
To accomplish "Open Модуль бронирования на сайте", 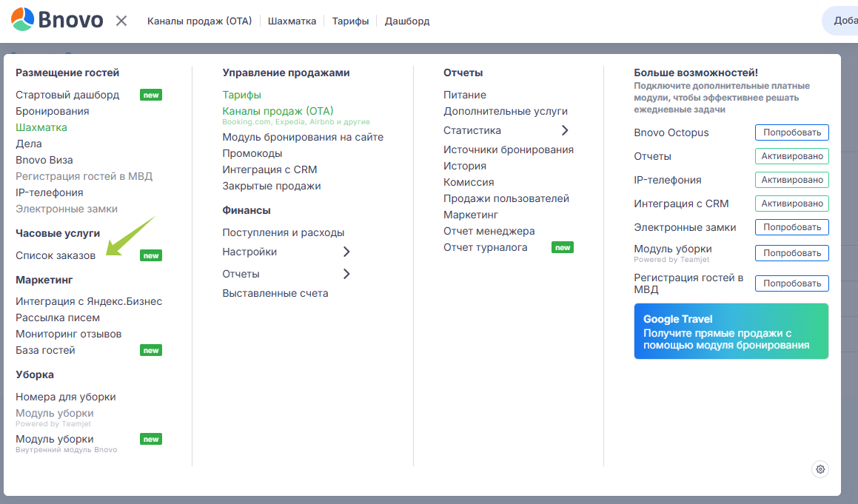I will (x=303, y=138).
